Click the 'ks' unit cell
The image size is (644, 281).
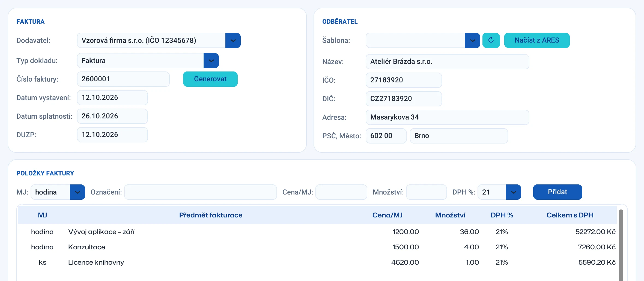click(43, 262)
